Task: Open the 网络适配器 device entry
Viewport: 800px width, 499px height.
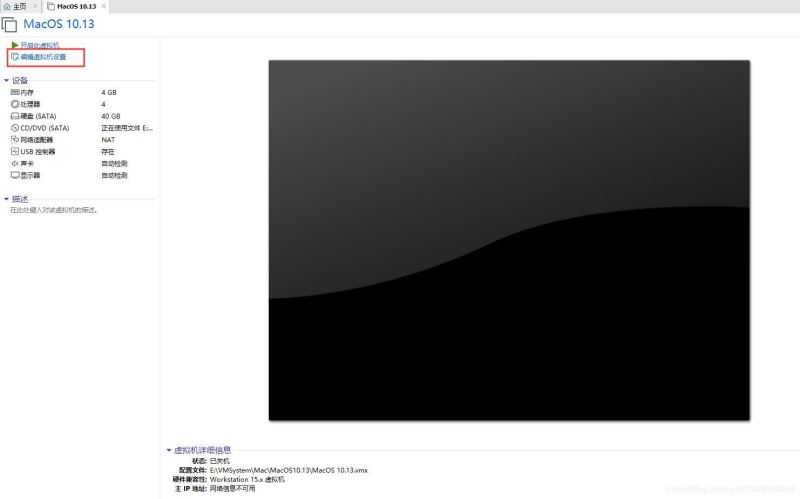Action: click(x=37, y=140)
